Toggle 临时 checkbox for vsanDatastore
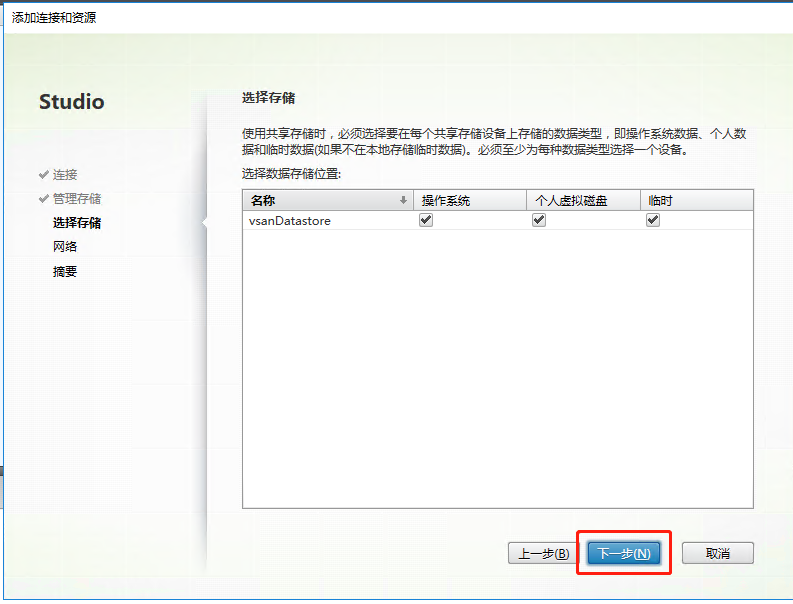Screen dimensions: 793x604 point(653,221)
